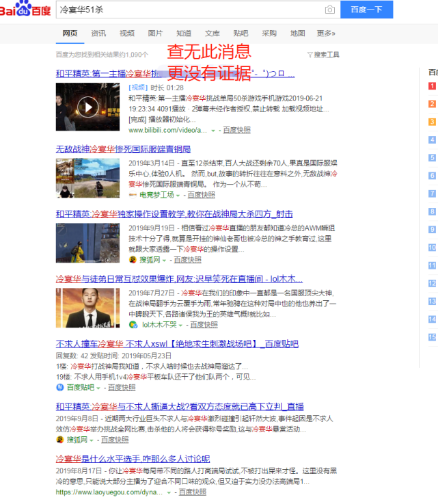Expand arrow beside laoyuegou.com URL
The width and height of the screenshot is (438, 504).
pos(169,493)
